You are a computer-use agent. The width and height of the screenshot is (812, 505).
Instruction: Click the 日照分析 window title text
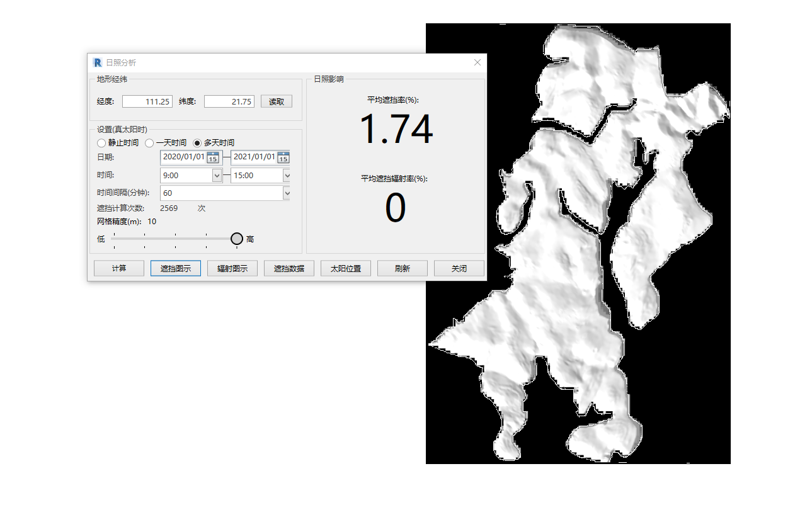pos(121,62)
